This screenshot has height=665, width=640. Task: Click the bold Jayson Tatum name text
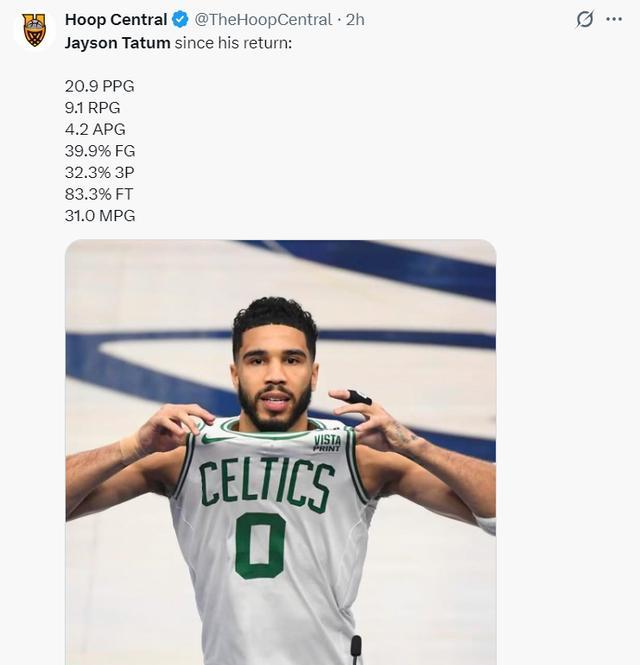tap(117, 43)
